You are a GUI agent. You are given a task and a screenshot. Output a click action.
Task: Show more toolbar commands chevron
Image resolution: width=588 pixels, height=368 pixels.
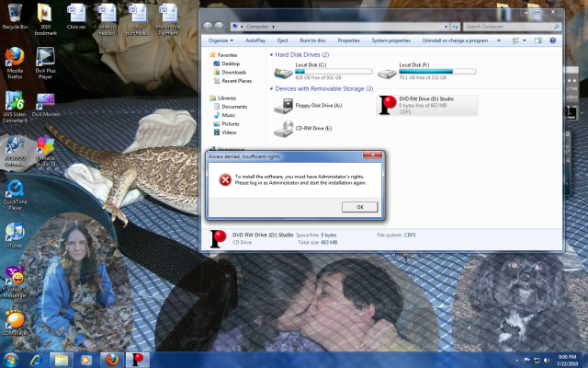pos(499,40)
